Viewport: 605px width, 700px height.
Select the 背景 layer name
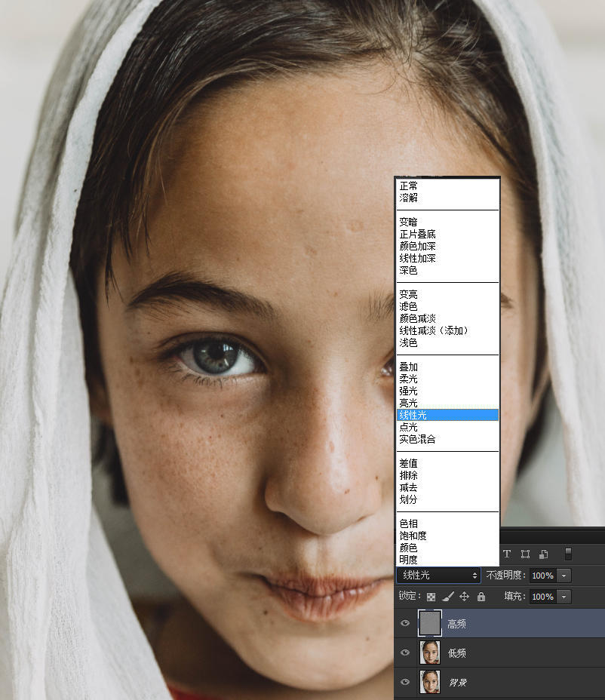click(458, 683)
